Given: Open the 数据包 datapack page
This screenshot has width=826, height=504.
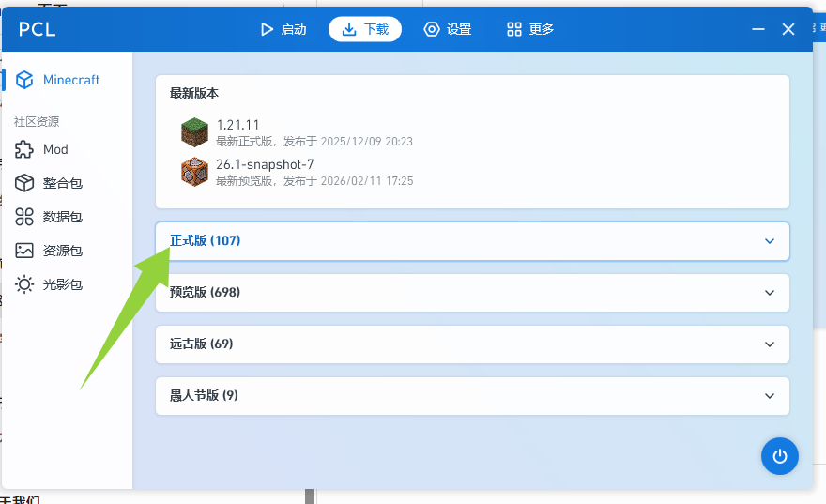Looking at the screenshot, I should (67, 217).
